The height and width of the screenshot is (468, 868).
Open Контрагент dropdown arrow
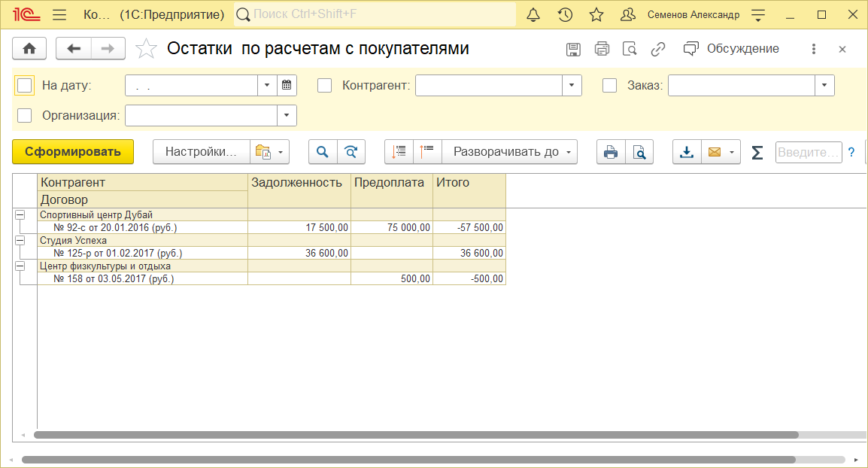tap(572, 85)
